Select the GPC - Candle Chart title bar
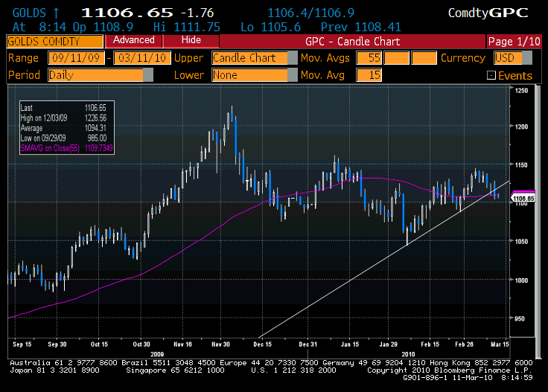Image resolution: width=548 pixels, height=392 pixels. coord(352,42)
